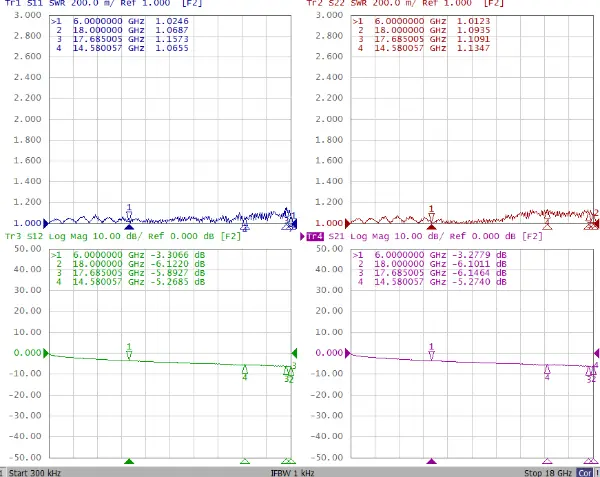Screen dimensions: 600x477
Task: Click the green S12 reference level arrow
Action: (x=46, y=353)
